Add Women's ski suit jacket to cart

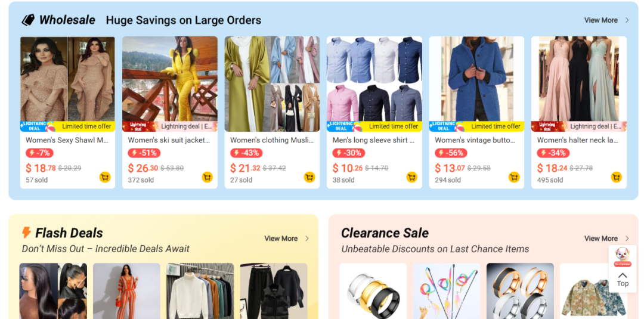coord(208,177)
